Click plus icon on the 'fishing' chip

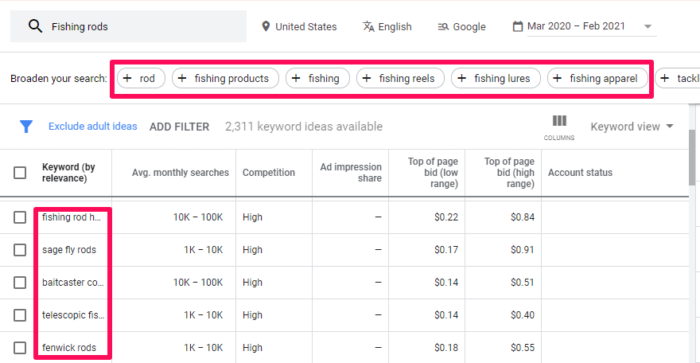pos(296,78)
